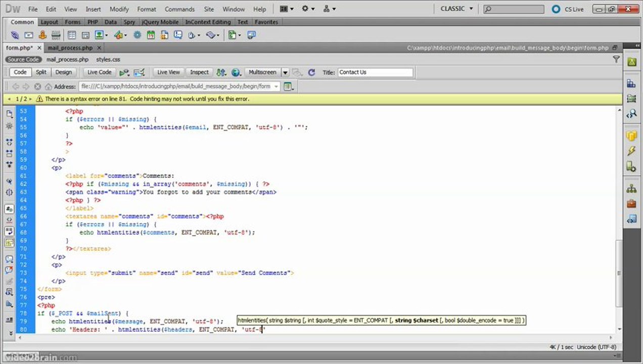The height and width of the screenshot is (364, 643).
Task: Toggle Word Wrap in coding toolbar
Action: [x=9, y=231]
